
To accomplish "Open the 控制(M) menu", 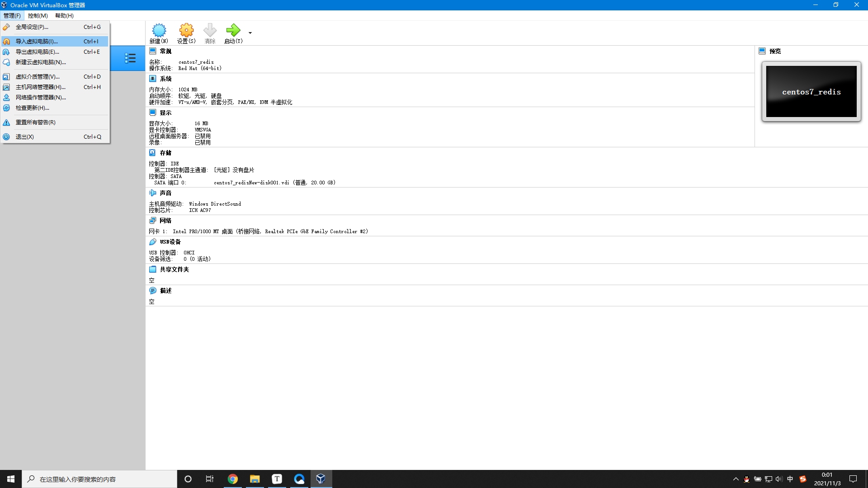I will tap(38, 15).
